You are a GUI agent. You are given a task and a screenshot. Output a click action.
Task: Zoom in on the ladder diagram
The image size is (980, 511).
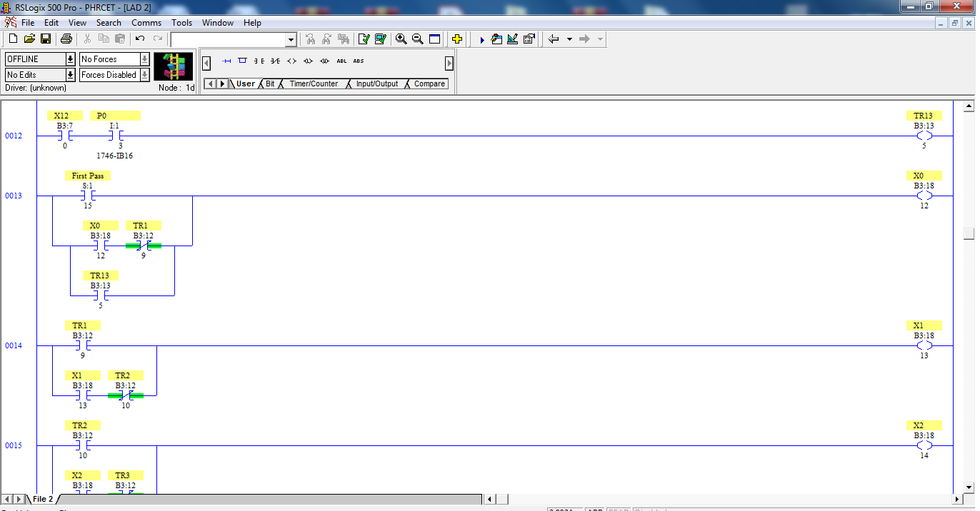[x=401, y=39]
